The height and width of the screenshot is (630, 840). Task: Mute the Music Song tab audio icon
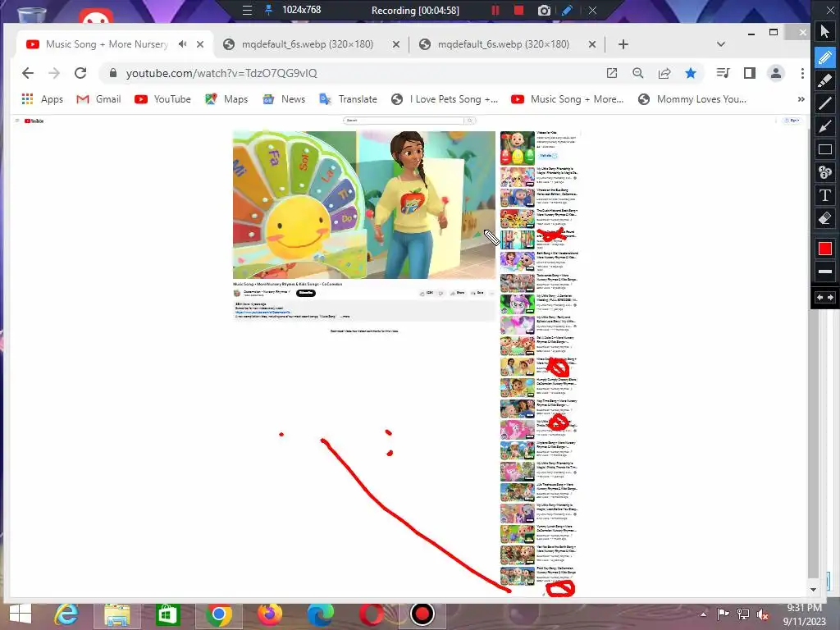(183, 44)
